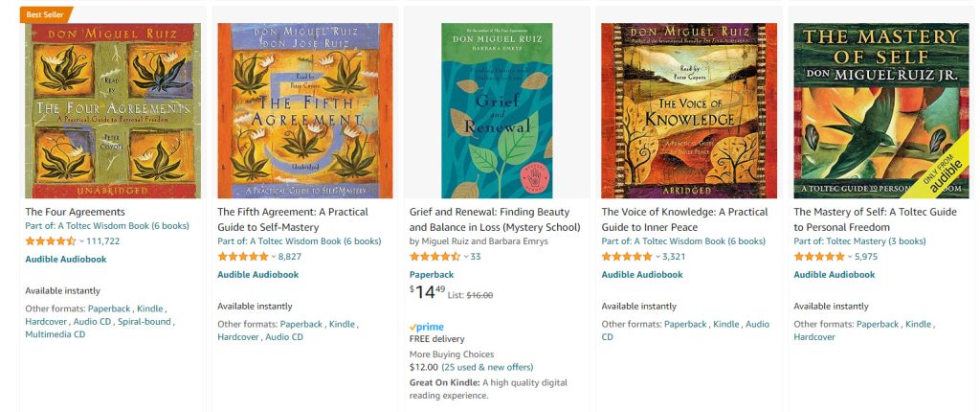Expand rating dropdown arrow for The Four Agreements

tap(82, 241)
